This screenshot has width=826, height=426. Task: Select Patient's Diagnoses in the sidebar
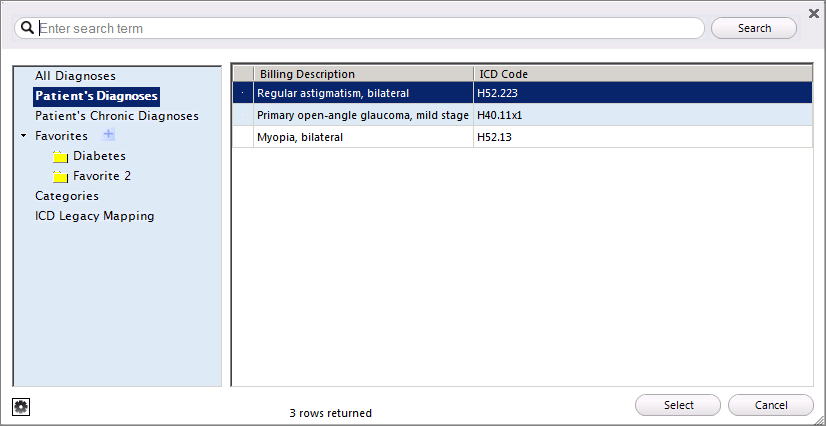click(96, 96)
